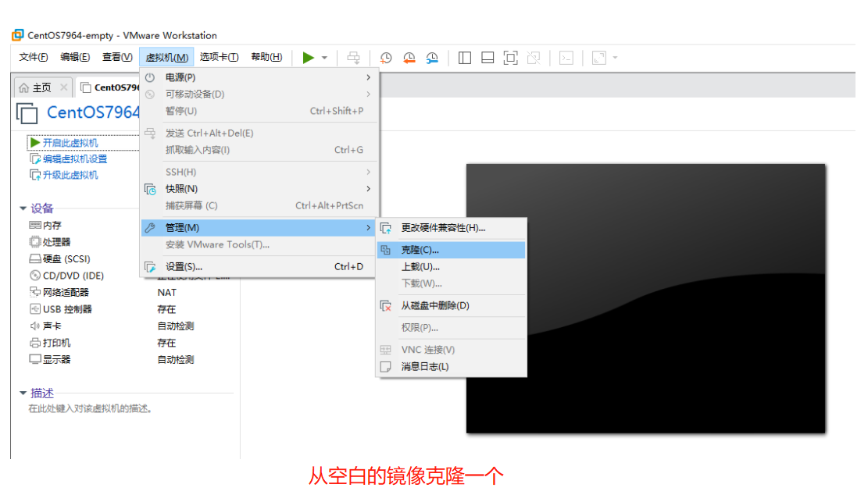
Task: Switch to the CentOS7964 VM tab
Action: [109, 87]
